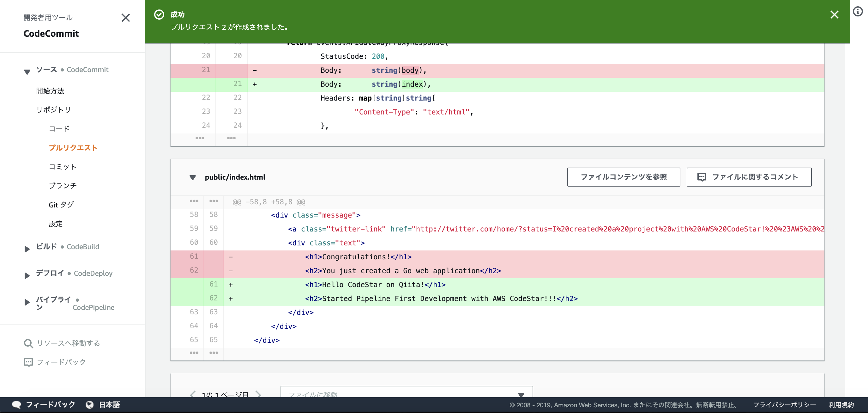
Task: Go to next page chevron
Action: [258, 394]
